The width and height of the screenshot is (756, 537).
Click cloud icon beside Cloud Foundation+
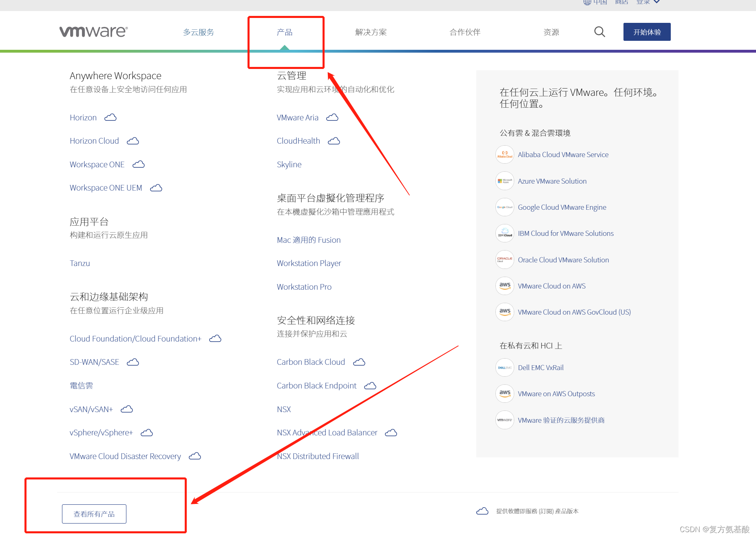pyautogui.click(x=215, y=339)
